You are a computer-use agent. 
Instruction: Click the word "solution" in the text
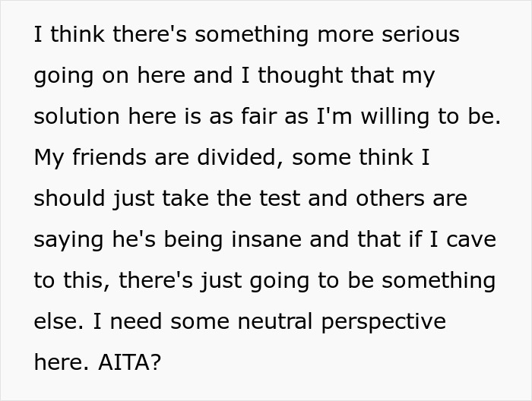(x=77, y=117)
